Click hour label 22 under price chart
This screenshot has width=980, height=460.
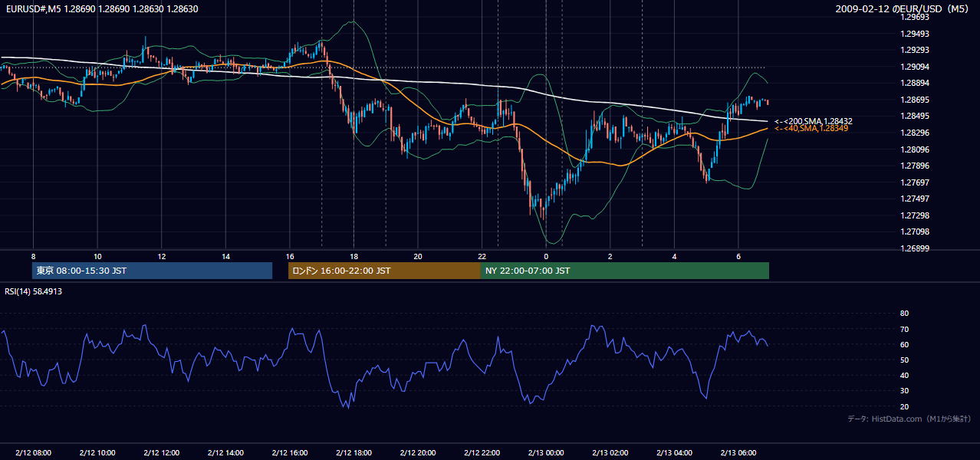[482, 256]
